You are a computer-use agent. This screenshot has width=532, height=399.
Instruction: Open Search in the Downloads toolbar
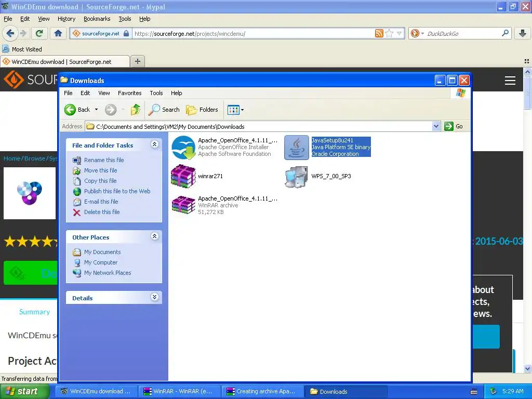pos(164,110)
